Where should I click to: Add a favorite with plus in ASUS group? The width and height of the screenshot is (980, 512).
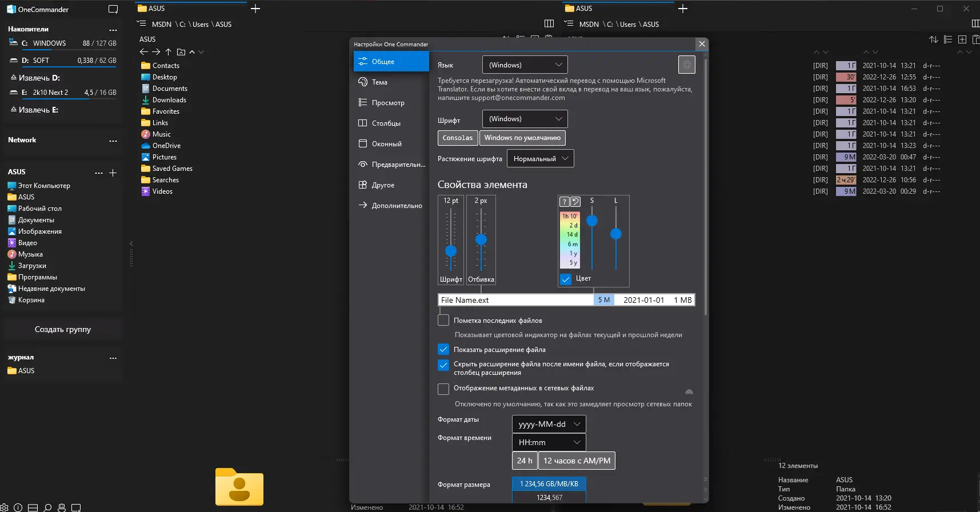pos(113,173)
